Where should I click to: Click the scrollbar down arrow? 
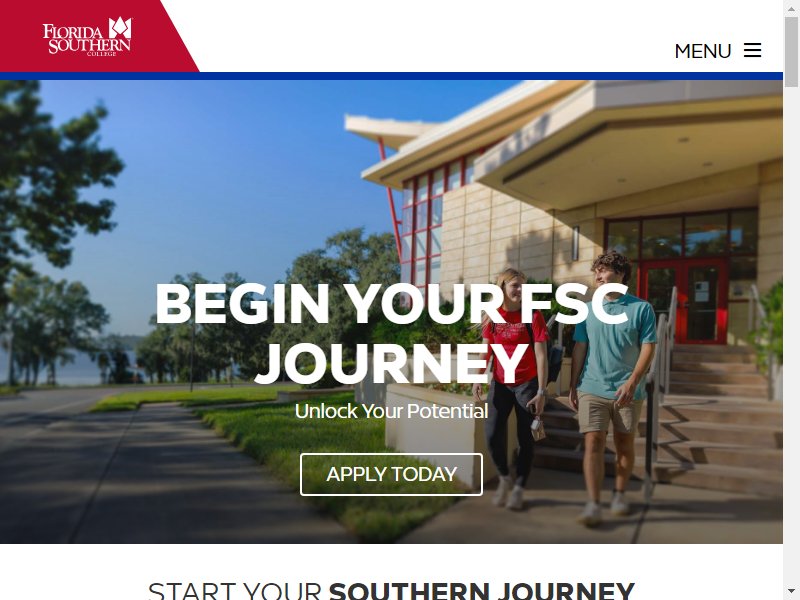(791, 592)
